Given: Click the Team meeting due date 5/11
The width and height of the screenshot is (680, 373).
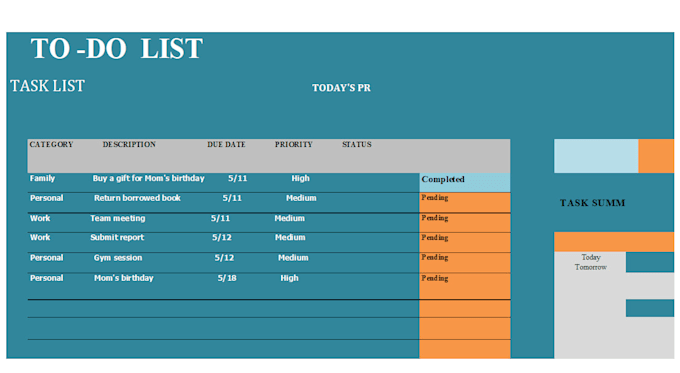Looking at the screenshot, I should (x=220, y=218).
